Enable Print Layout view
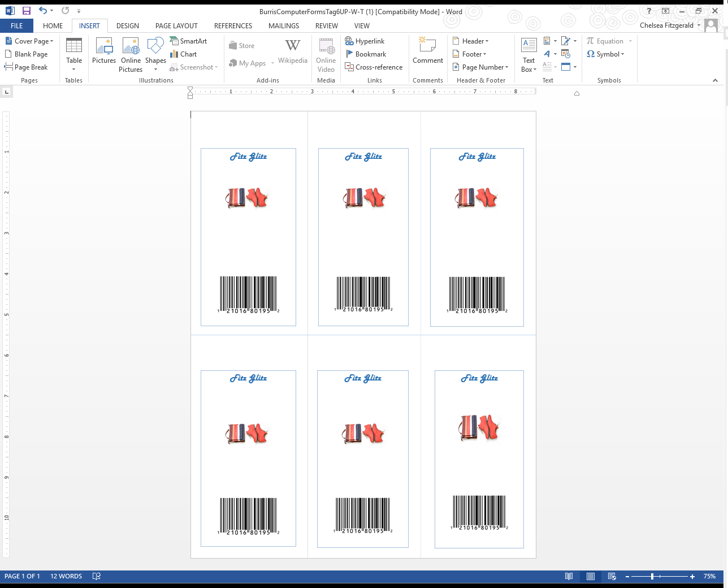 point(591,576)
